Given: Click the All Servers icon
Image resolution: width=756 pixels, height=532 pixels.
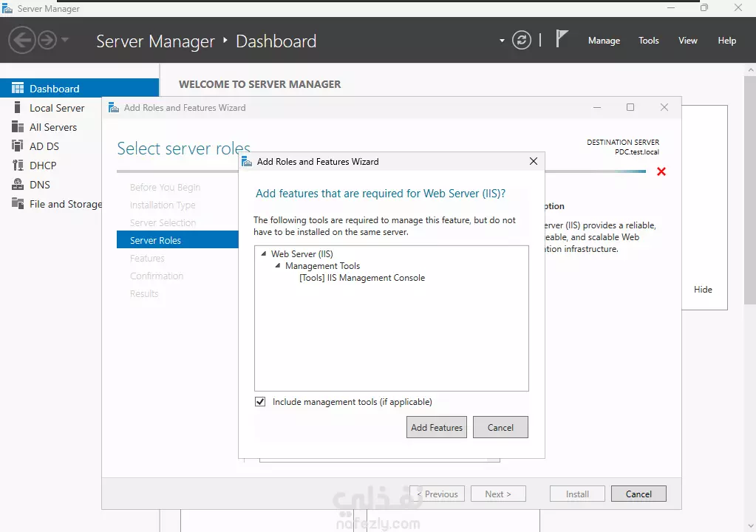Looking at the screenshot, I should [17, 127].
